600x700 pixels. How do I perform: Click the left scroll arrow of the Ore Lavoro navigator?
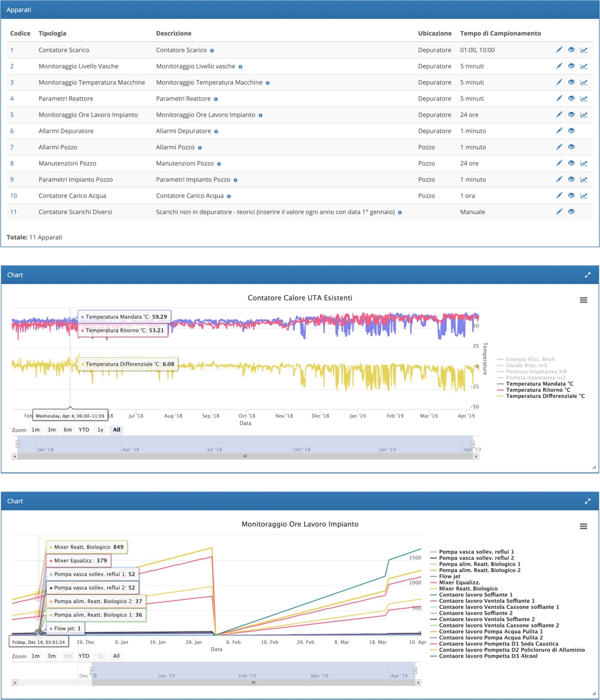15,682
